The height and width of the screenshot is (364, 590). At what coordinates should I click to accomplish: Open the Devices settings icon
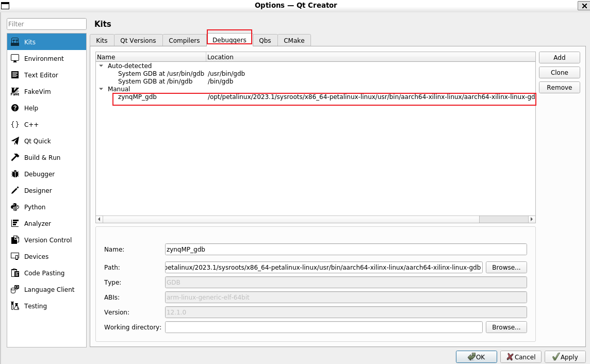(x=15, y=256)
